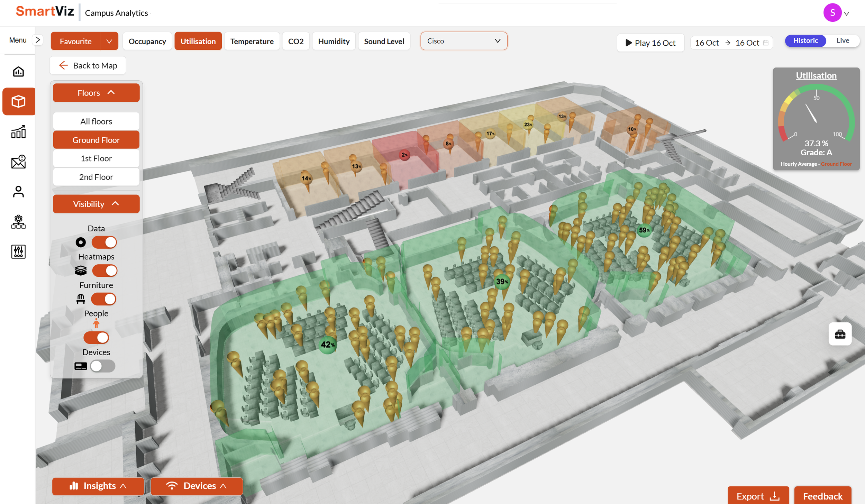Switch to the Temperature metric tab
Viewport: 865px width, 504px height.
[x=252, y=41]
